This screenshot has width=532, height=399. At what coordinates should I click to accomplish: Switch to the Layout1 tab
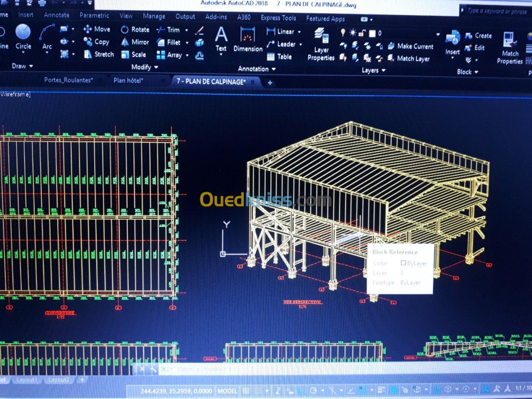coord(27,380)
